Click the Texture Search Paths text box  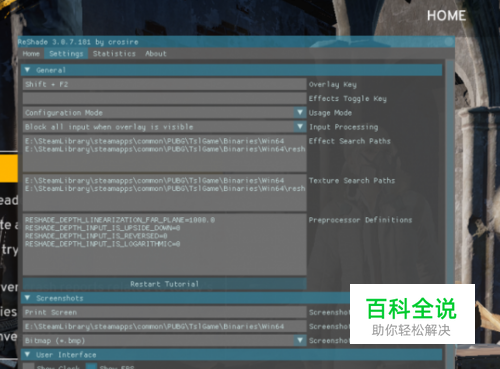[x=165, y=193]
